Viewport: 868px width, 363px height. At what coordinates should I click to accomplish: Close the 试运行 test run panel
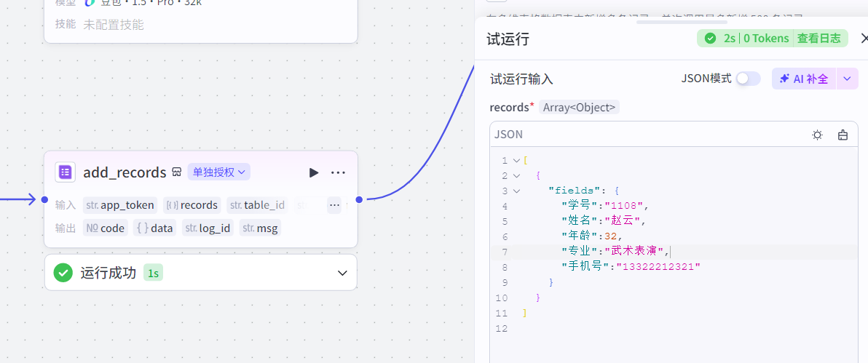tap(863, 39)
